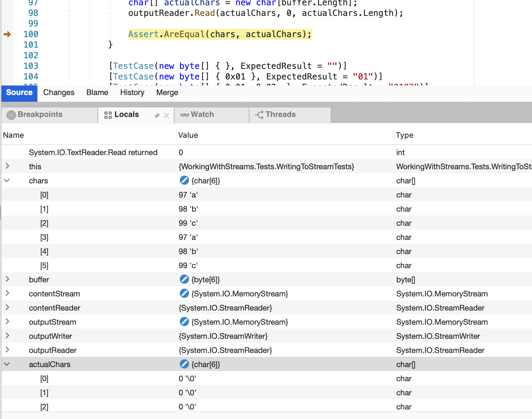Viewport: 532px width, 419px height.
Task: Close the Locals pad with the X
Action: point(166,115)
